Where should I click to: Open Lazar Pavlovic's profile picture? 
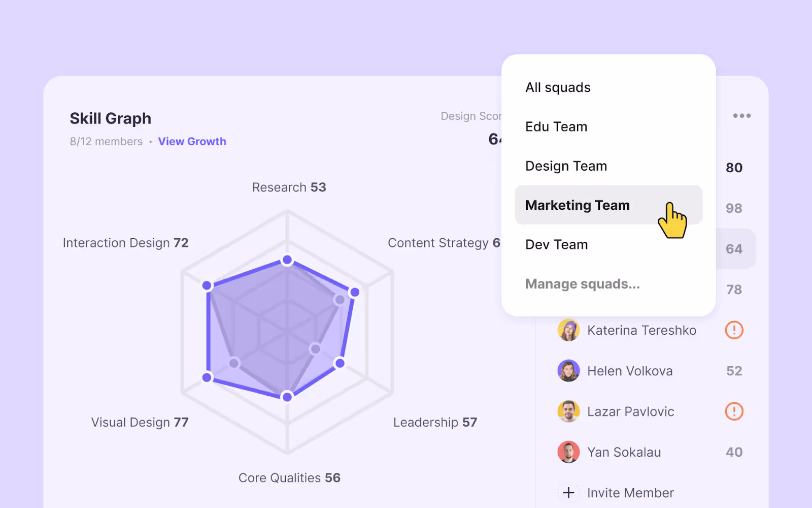568,411
